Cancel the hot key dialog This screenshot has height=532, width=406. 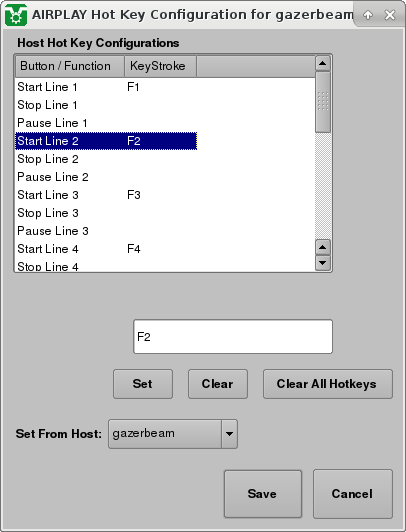tap(353, 494)
